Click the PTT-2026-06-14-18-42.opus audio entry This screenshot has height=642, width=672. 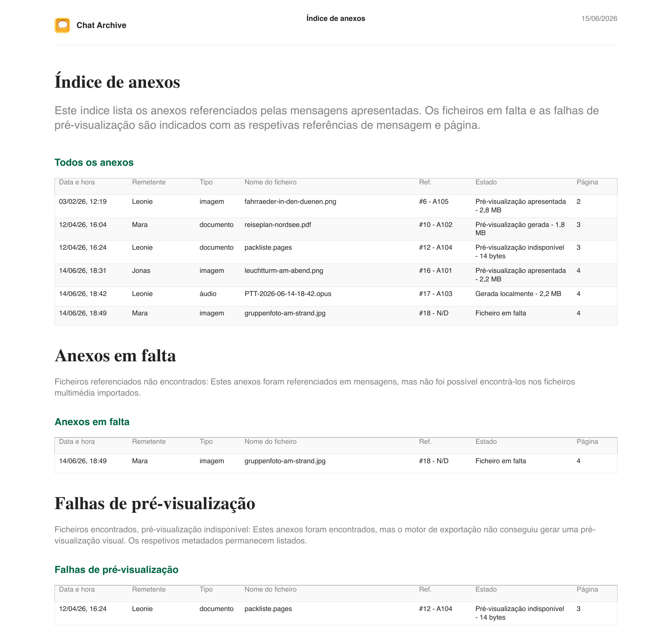click(288, 294)
